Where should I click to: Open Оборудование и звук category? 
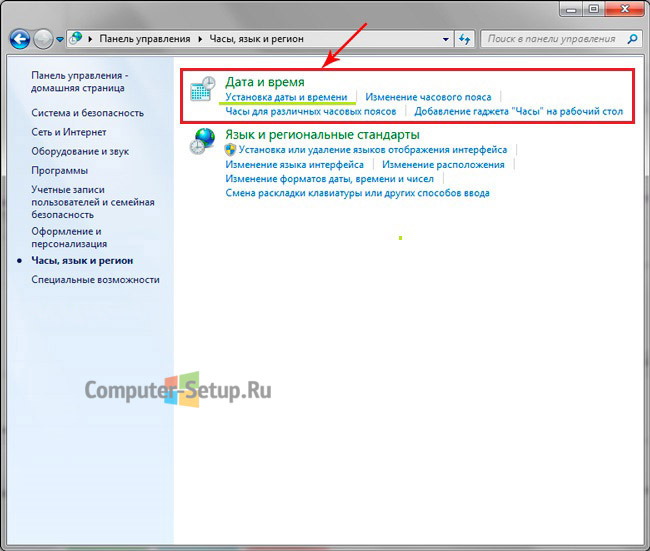80,151
